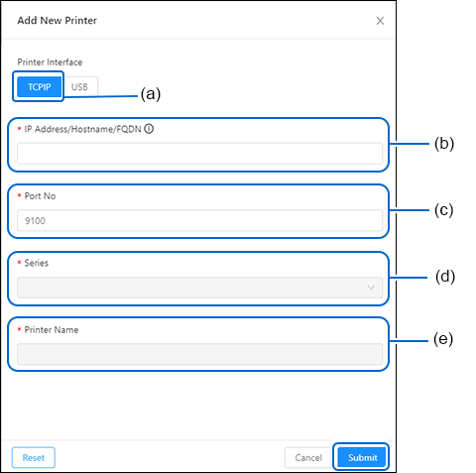
Task: Select the TCPIP printer interface
Action: (x=40, y=86)
